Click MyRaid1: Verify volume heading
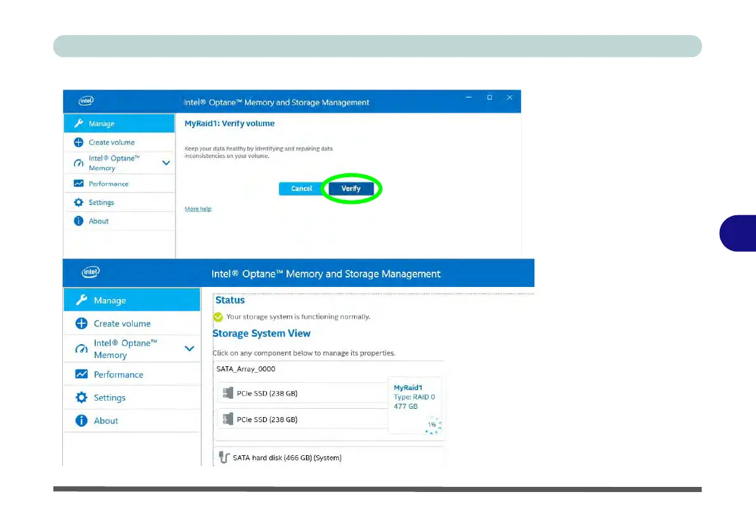Viewport: 756px width, 532px height. click(229, 123)
